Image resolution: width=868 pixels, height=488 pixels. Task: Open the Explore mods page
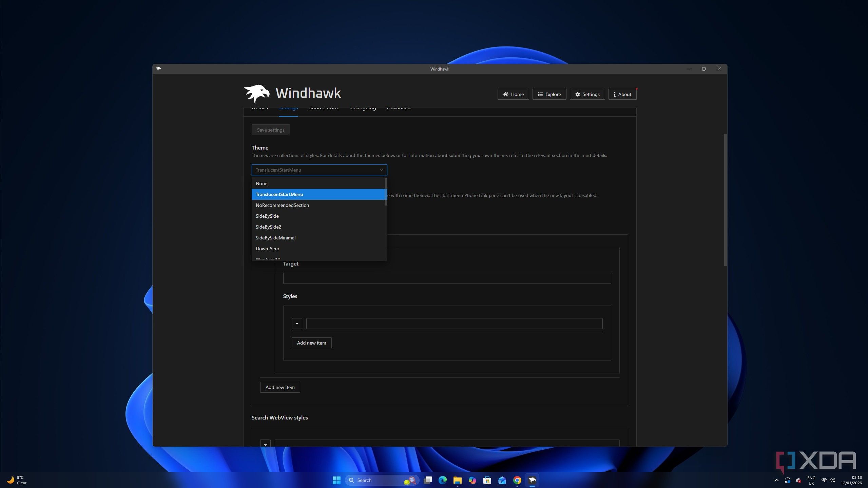[x=549, y=94]
